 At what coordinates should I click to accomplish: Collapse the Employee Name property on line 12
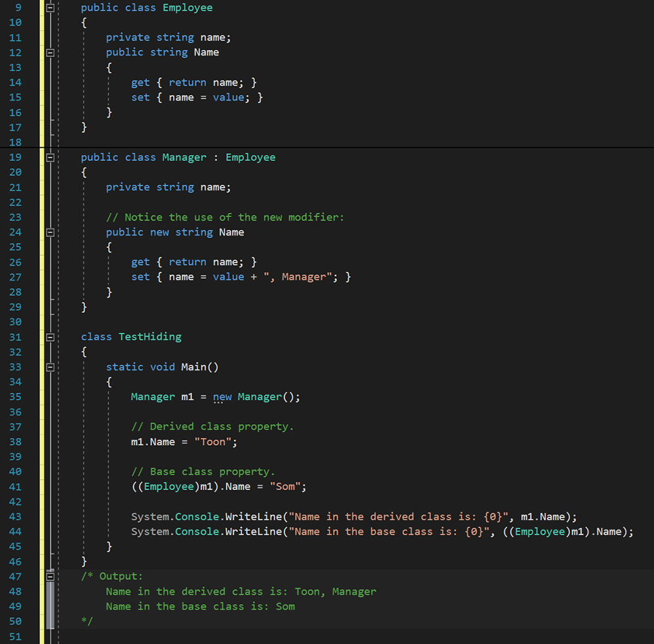pos(50,52)
